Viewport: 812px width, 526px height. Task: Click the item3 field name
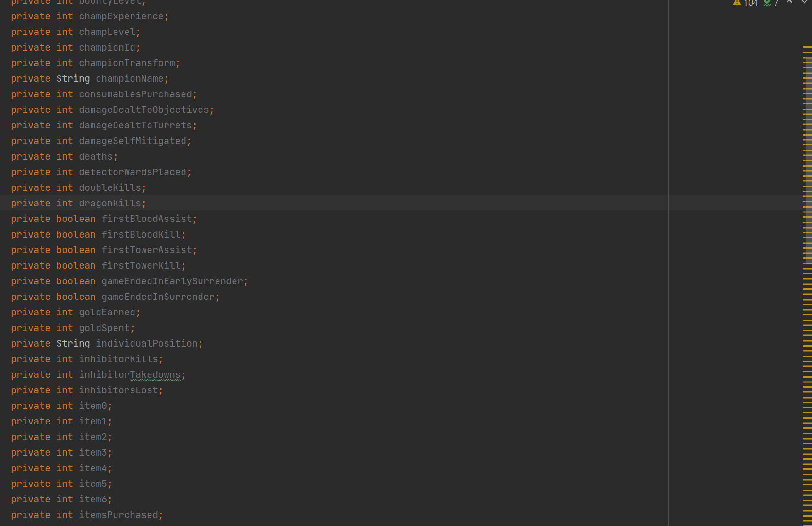pyautogui.click(x=93, y=453)
